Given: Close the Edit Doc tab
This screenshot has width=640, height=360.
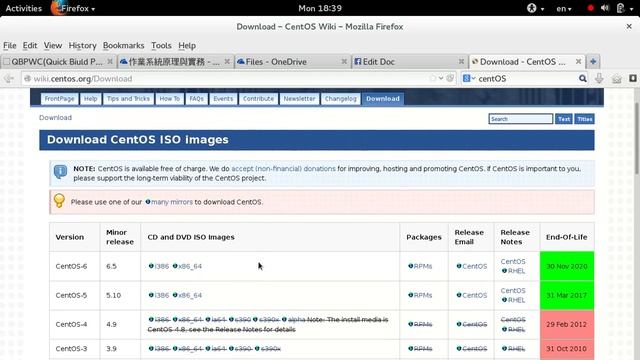Looking at the screenshot, I should (x=461, y=61).
